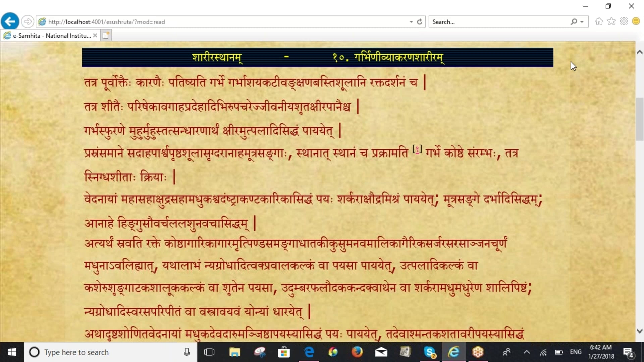The width and height of the screenshot is (644, 362).
Task: Open footnote reference marker 1 in text
Action: pos(417,149)
